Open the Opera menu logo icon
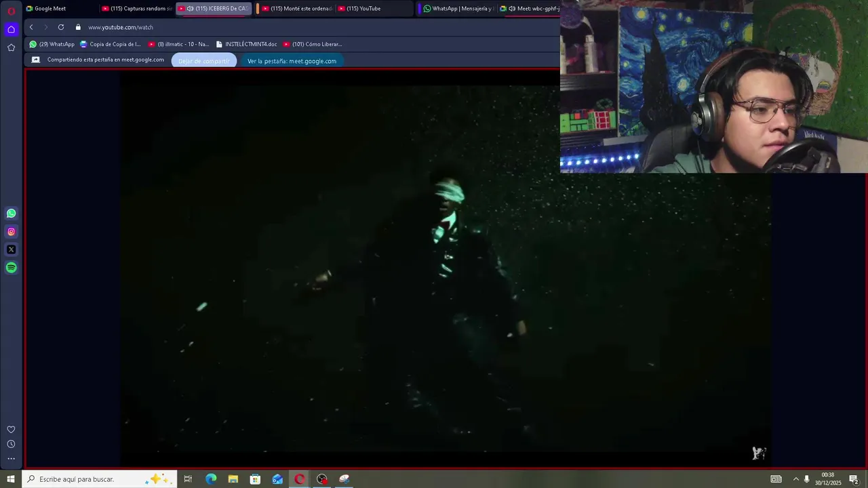Viewport: 868px width, 488px height. [x=11, y=11]
